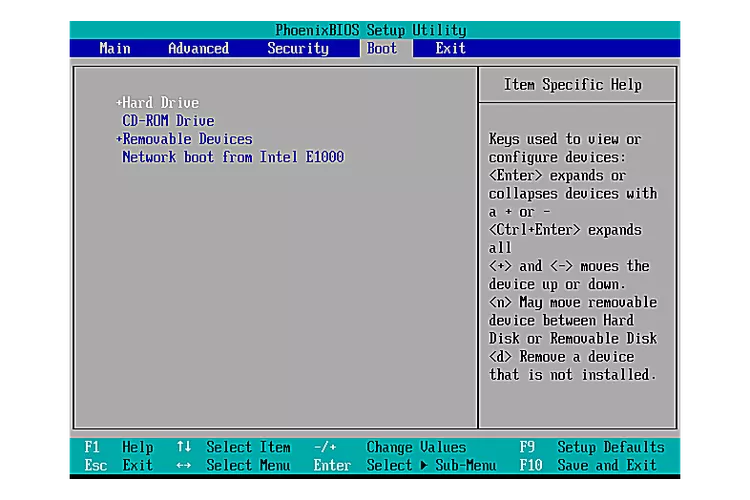
Task: Expand the plus sign beside Hard Drive
Action: [119, 103]
